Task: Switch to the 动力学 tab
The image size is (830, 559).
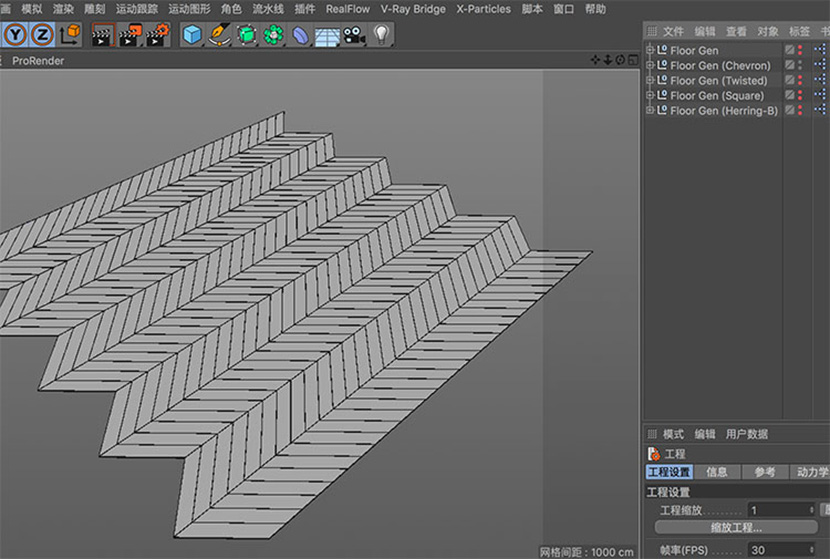Action: [x=810, y=472]
